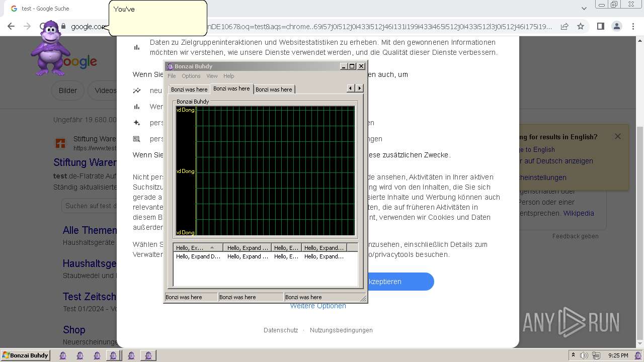Open the Nutzungsbedingungen link
Viewport: 644px width, 362px height.
[x=341, y=330]
